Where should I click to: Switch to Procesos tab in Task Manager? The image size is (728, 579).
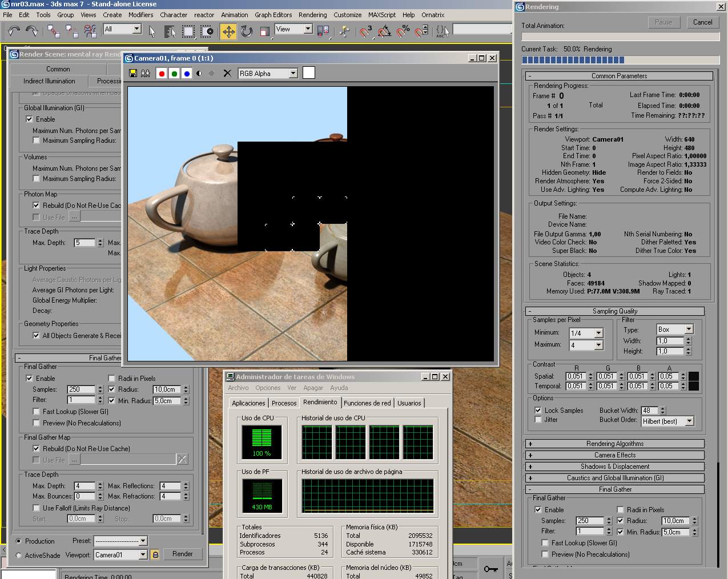coord(284,403)
